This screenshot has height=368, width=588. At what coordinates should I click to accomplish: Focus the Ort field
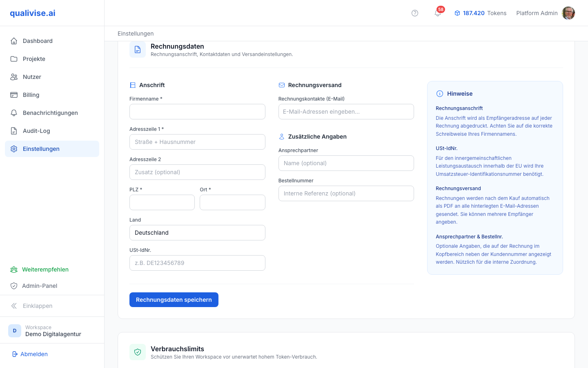(x=232, y=202)
